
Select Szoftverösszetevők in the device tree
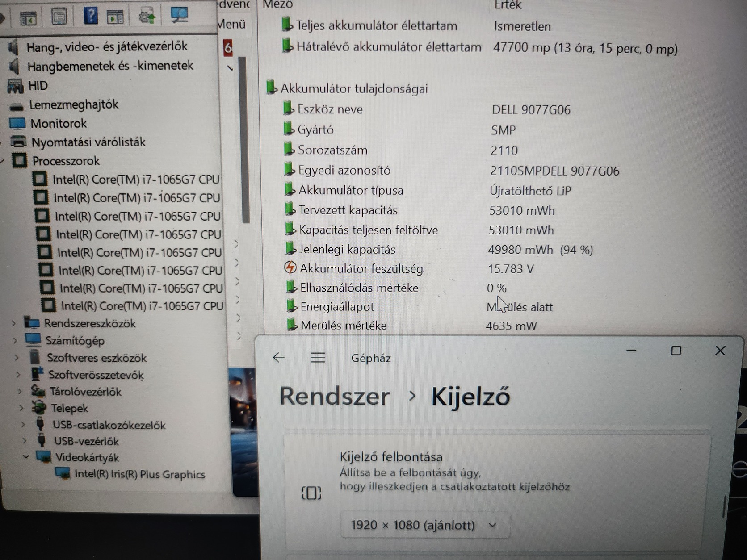tap(96, 375)
